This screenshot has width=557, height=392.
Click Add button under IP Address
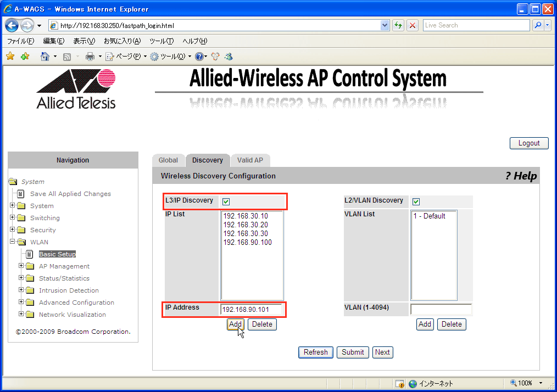tap(235, 324)
